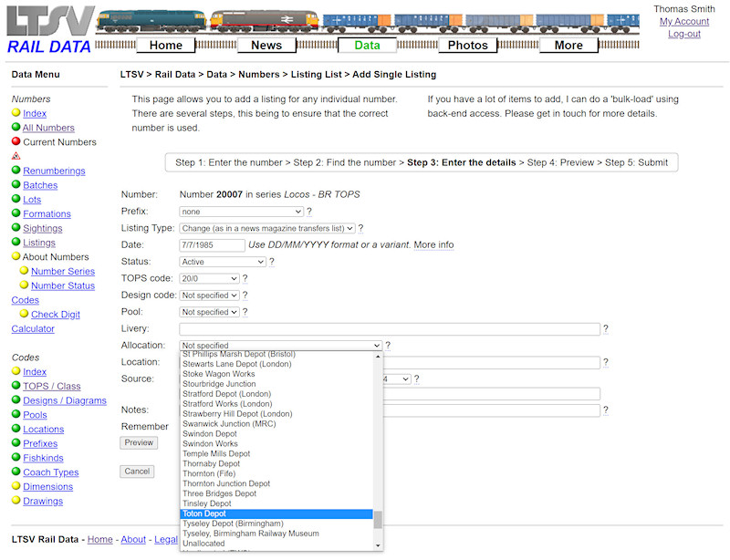Click the green icon next to Drawings
This screenshot has height=560, width=730.
click(16, 501)
